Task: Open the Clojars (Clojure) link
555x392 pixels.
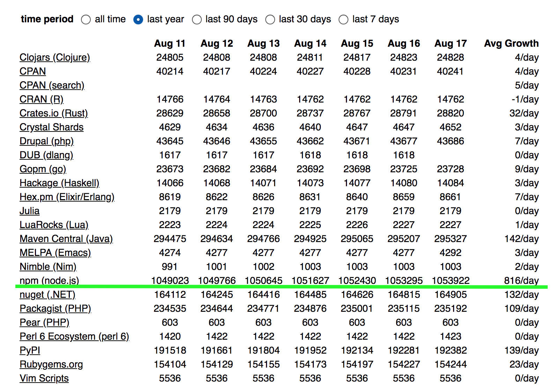Action: [x=55, y=58]
